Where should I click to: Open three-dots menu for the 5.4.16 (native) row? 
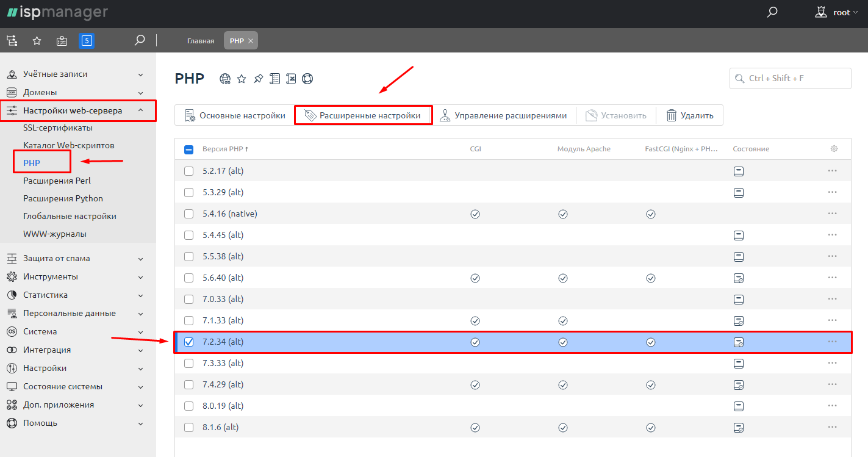coord(833,214)
